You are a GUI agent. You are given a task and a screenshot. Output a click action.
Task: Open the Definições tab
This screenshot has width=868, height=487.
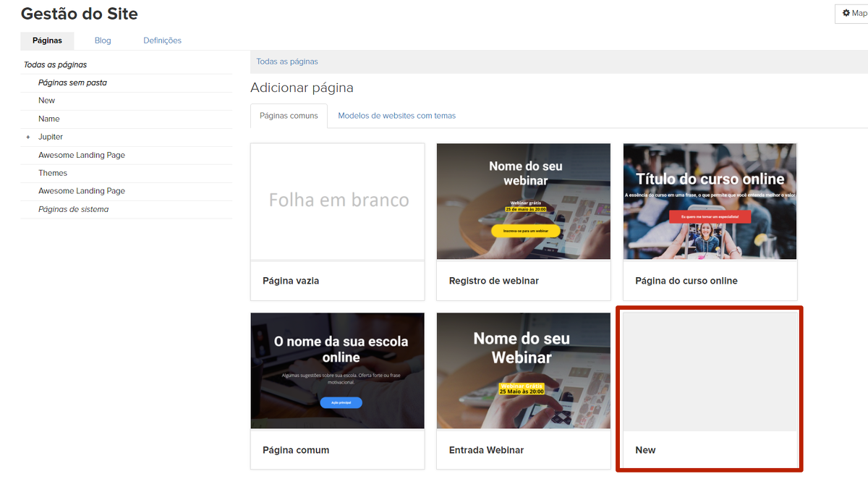click(x=162, y=41)
